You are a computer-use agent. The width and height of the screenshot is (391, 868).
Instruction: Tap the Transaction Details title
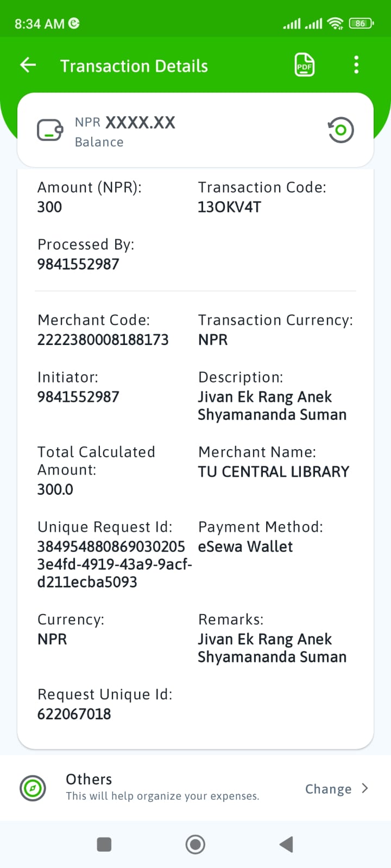134,66
